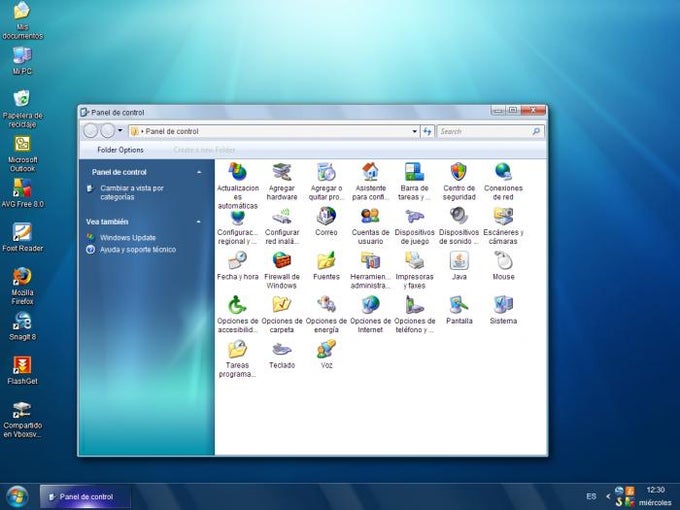Launch FlashGet desktop shortcut
Screen dimensions: 680x510
[22, 370]
